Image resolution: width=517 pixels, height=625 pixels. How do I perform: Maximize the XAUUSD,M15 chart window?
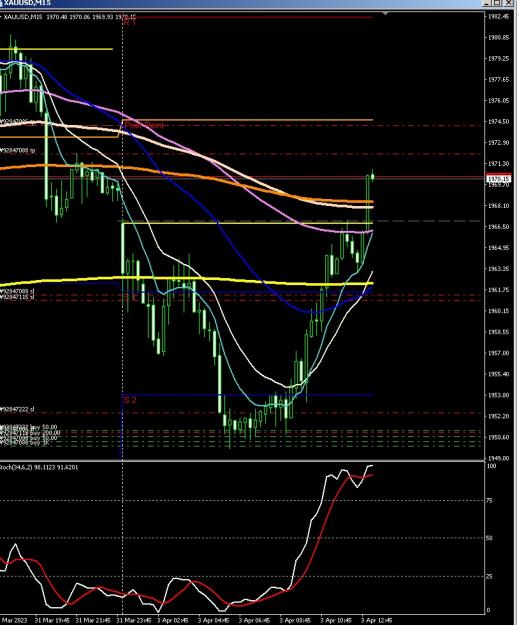pyautogui.click(x=497, y=3)
